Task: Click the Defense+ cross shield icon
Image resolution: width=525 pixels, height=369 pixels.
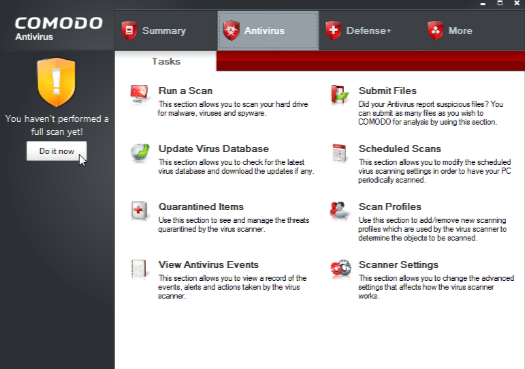Action: tap(333, 30)
